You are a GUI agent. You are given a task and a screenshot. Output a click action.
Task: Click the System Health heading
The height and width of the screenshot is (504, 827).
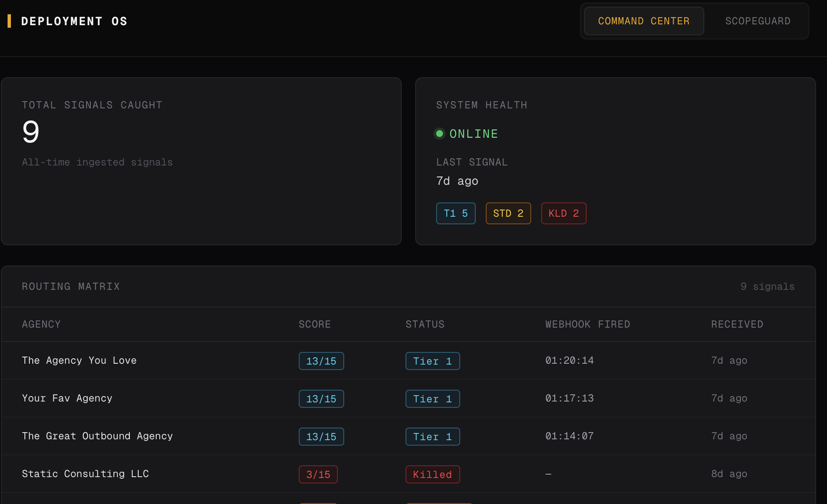[x=482, y=105]
